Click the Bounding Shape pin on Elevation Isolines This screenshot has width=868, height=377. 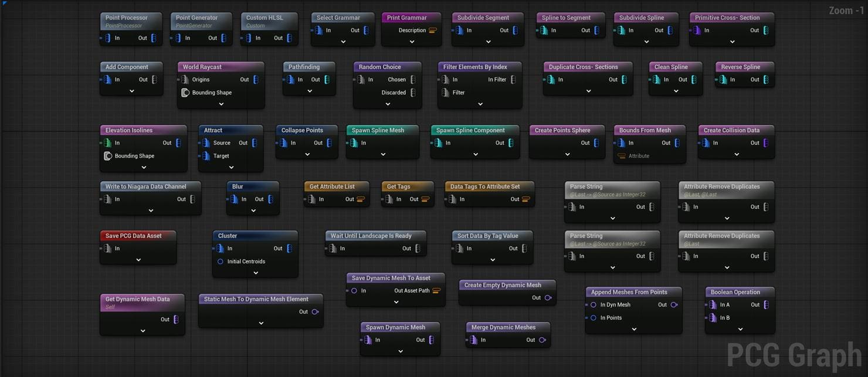107,156
